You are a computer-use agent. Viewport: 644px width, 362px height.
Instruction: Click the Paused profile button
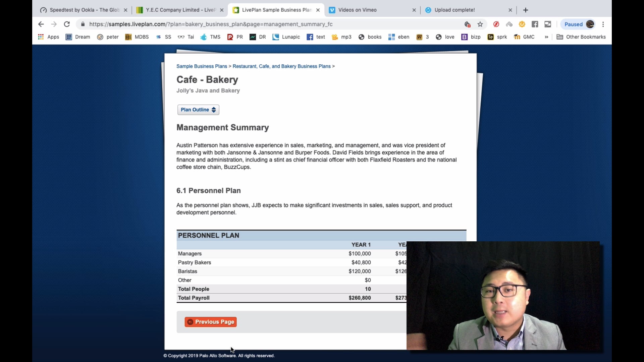click(x=579, y=24)
